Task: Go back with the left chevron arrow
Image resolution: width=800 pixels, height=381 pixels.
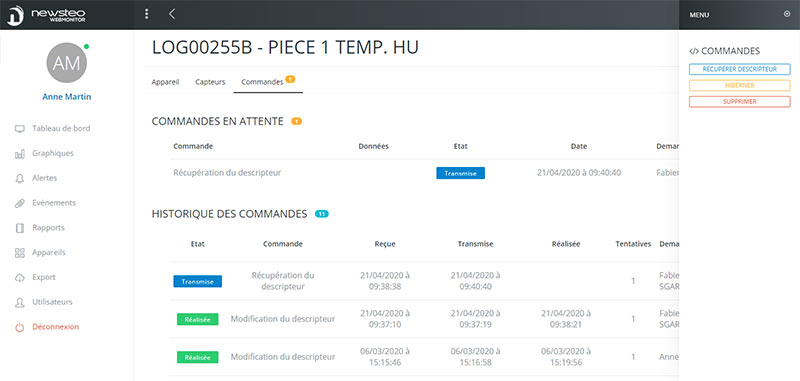Action: tap(172, 14)
